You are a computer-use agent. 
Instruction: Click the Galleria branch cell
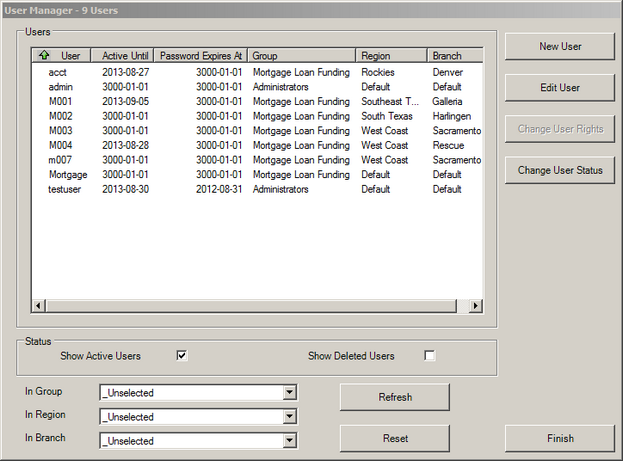click(447, 102)
